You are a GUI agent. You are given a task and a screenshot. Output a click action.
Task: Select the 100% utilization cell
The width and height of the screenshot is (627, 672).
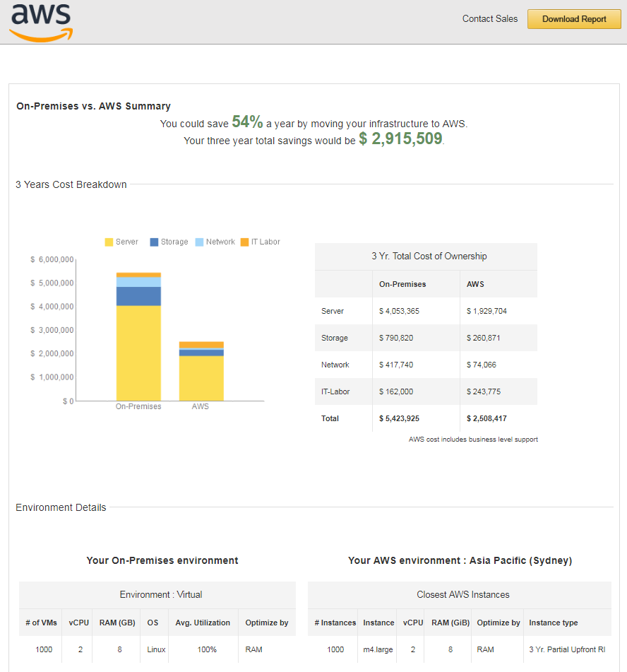click(x=207, y=649)
